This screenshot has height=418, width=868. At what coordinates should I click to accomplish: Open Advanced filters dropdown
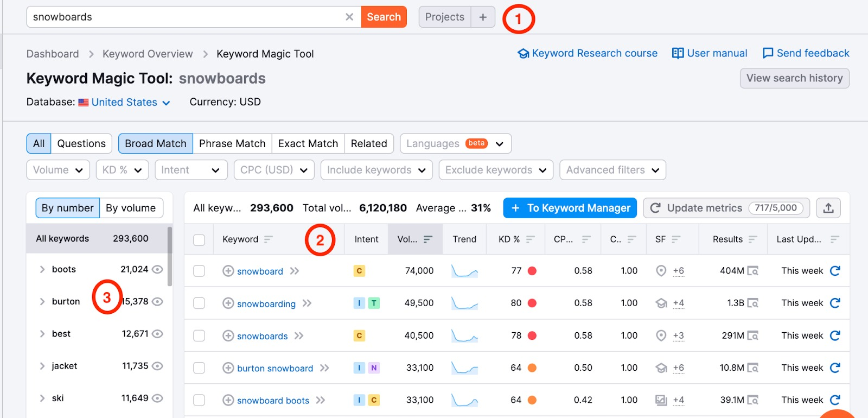tap(612, 170)
